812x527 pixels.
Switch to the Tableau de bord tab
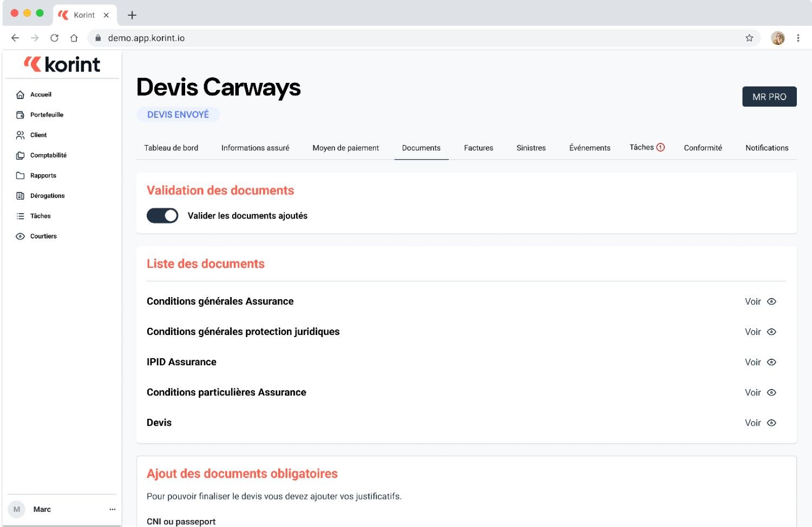pos(171,148)
